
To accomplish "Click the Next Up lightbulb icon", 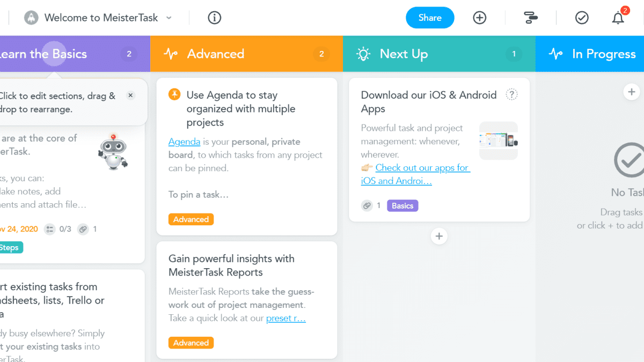I will (364, 54).
